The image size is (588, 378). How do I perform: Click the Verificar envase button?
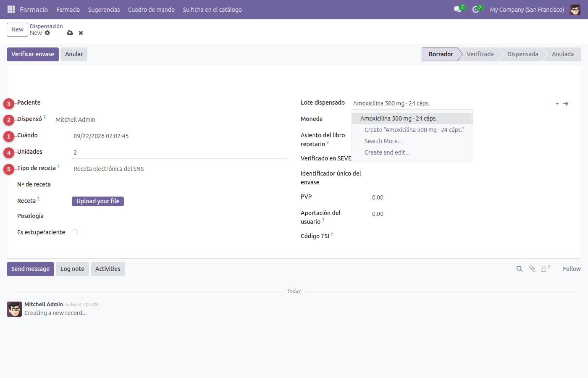click(33, 54)
